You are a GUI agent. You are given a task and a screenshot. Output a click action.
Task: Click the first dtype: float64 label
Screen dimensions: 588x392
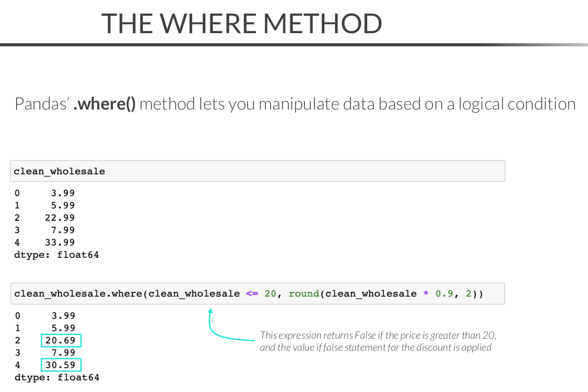click(x=56, y=255)
